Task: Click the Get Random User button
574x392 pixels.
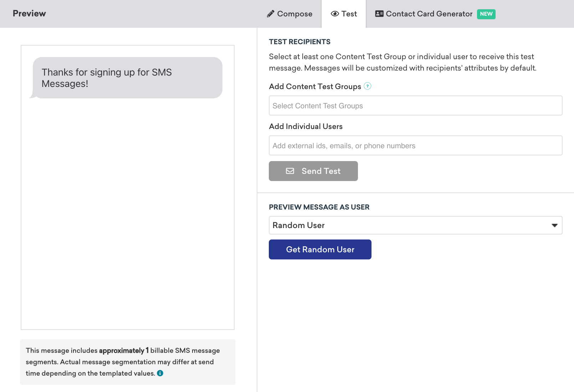Action: (x=320, y=249)
